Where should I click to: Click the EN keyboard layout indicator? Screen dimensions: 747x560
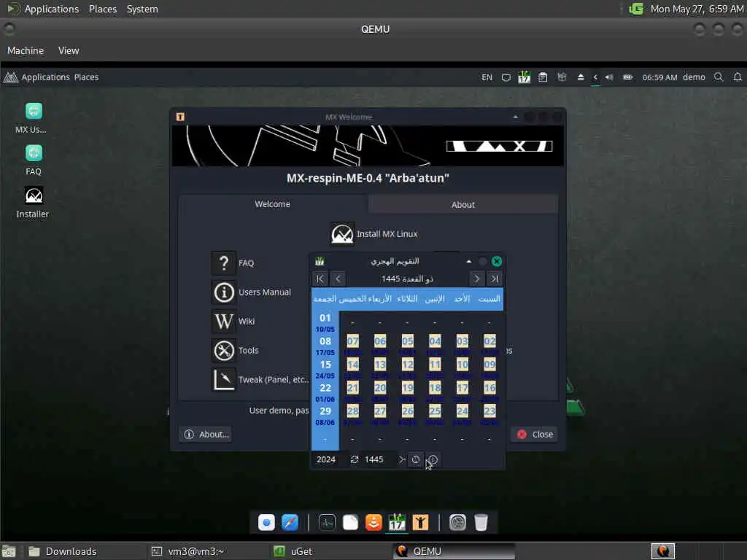pyautogui.click(x=487, y=77)
